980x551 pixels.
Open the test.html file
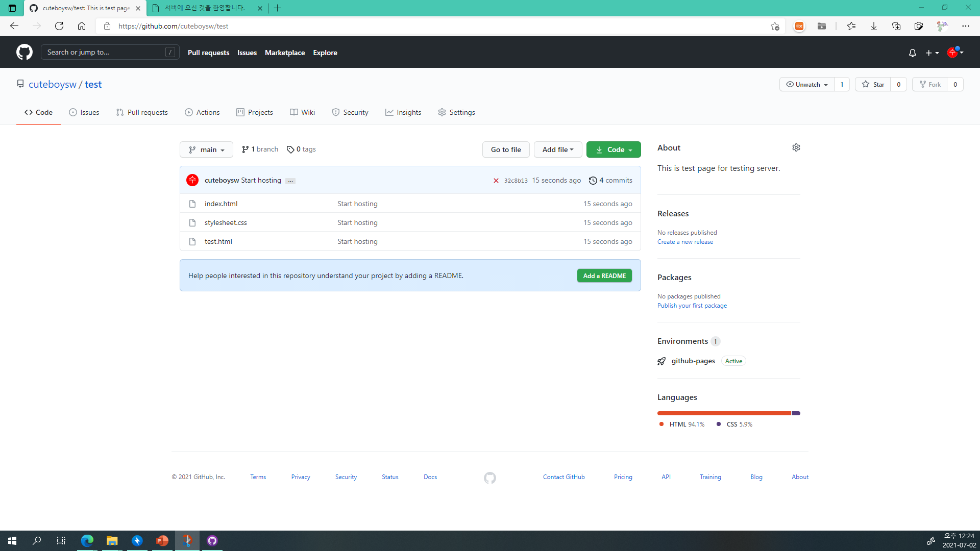(218, 241)
